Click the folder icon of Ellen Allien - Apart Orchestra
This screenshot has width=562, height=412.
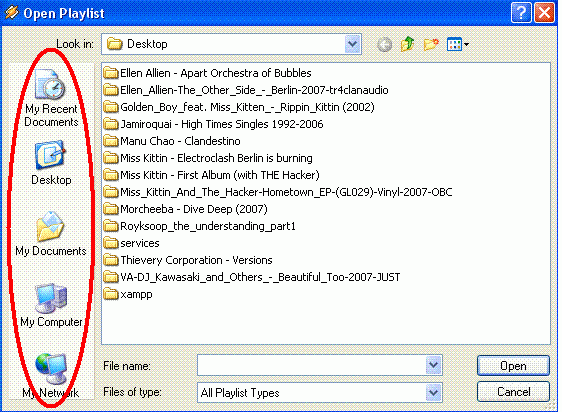pyautogui.click(x=111, y=73)
